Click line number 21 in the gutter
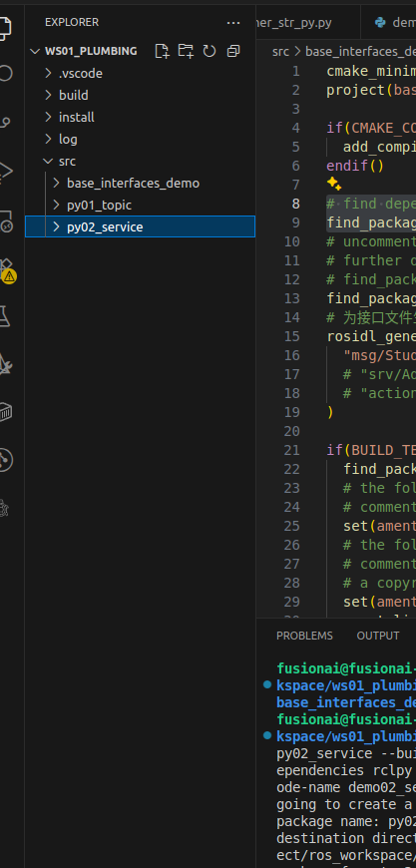416x868 pixels. (x=292, y=450)
